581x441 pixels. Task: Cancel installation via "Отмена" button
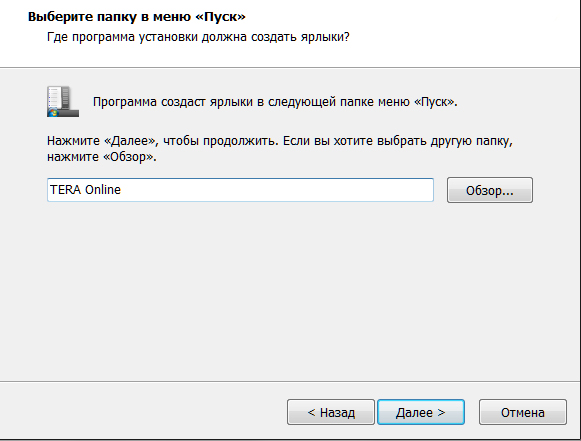pos(522,412)
